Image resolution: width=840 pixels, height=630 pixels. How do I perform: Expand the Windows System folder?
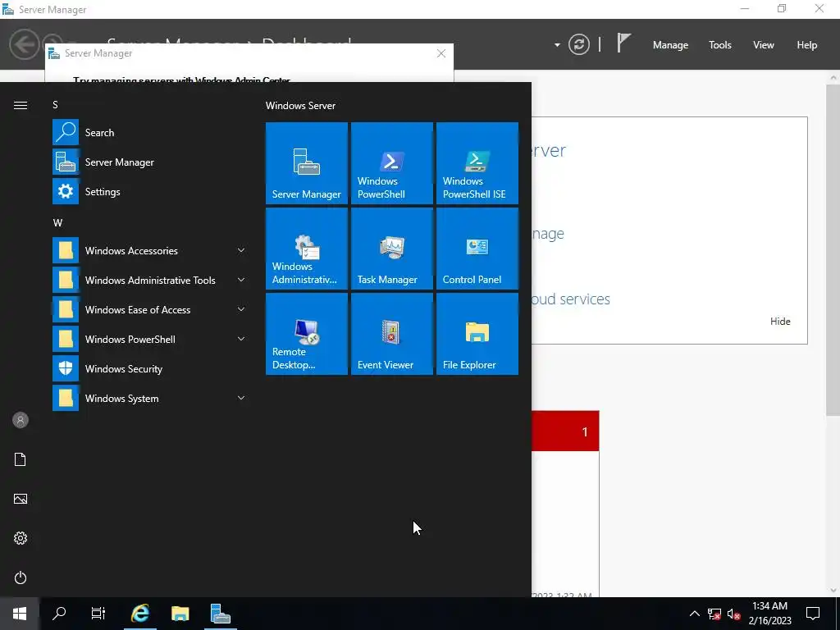tap(150, 398)
